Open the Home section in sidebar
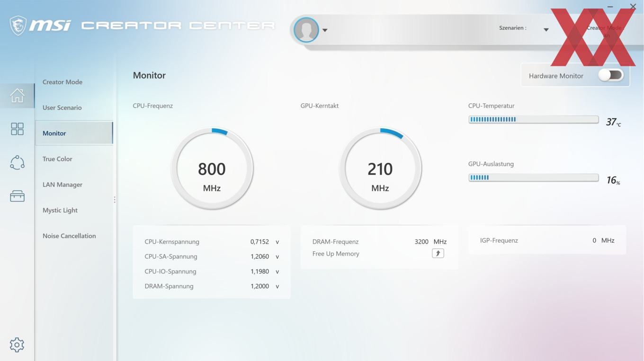This screenshot has height=361, width=644. [x=17, y=95]
